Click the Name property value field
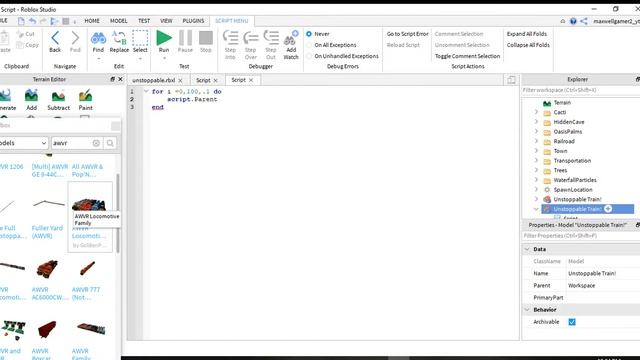This screenshot has width=640, height=360. click(602, 273)
